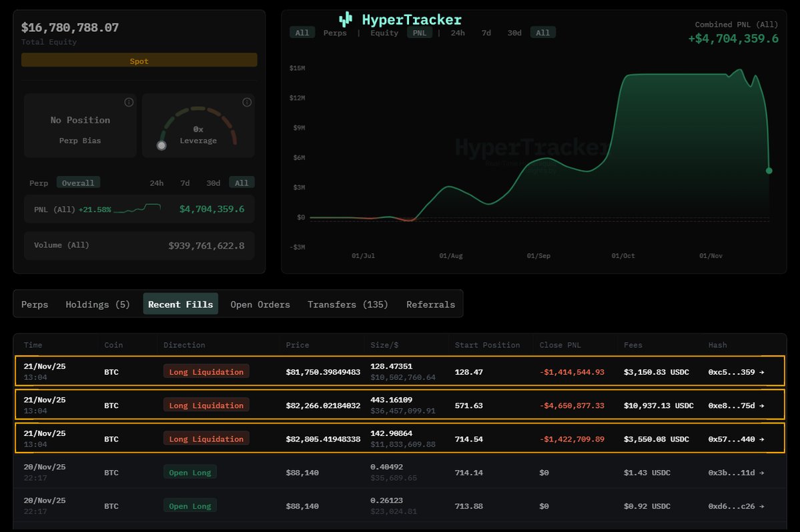Open the Transfers (135) tab
Image resolution: width=800 pixels, height=532 pixels.
(x=348, y=304)
